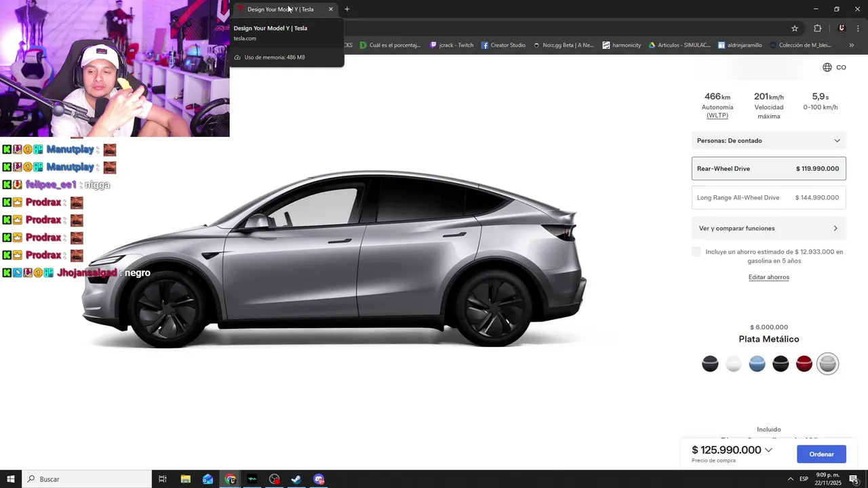868x488 pixels.
Task: Open the 'Cuál es el porcentaj...' bookmark
Action: (391, 45)
